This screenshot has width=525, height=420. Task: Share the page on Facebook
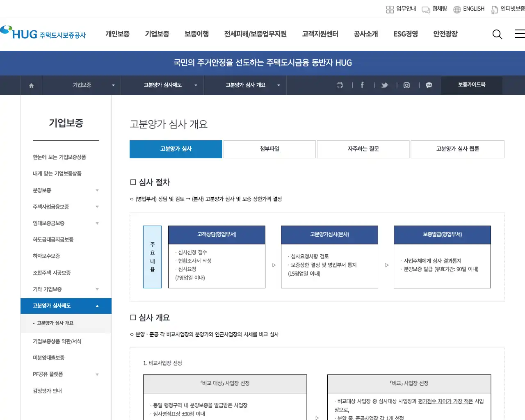pos(362,85)
